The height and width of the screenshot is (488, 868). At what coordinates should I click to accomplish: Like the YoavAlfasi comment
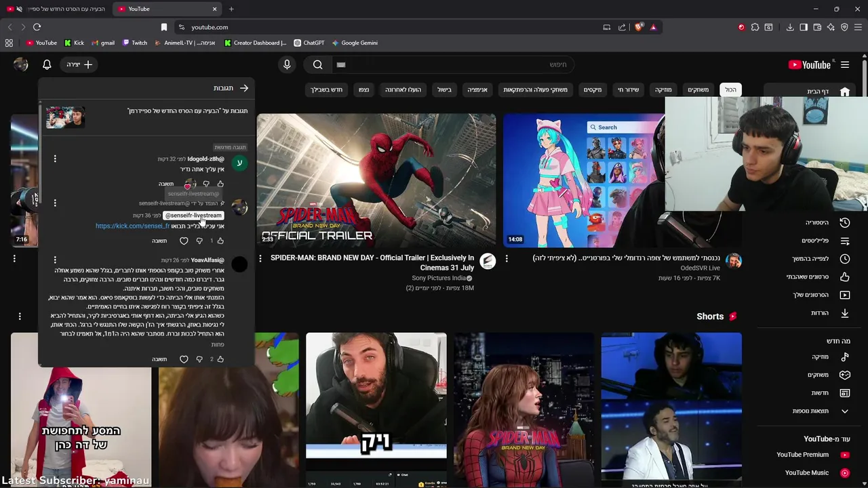220,359
